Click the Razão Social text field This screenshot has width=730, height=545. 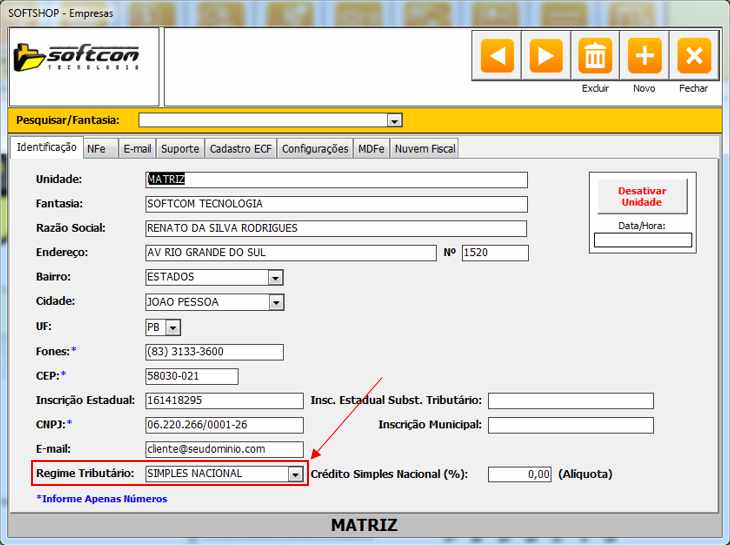click(x=336, y=228)
